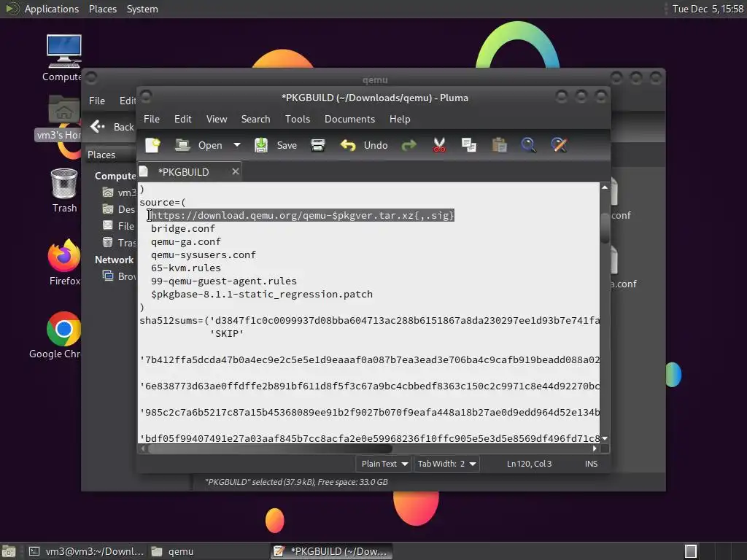The image size is (747, 560).
Task: Launch Firefox from the desktop
Action: tap(64, 262)
